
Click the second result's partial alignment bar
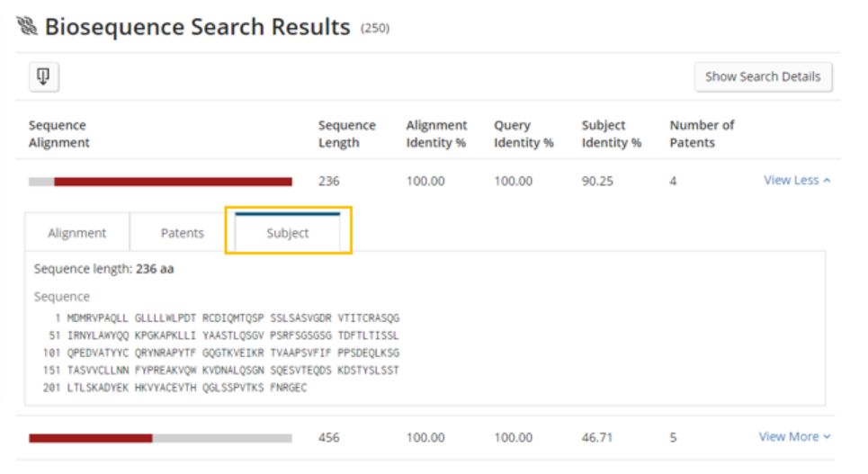click(90, 438)
